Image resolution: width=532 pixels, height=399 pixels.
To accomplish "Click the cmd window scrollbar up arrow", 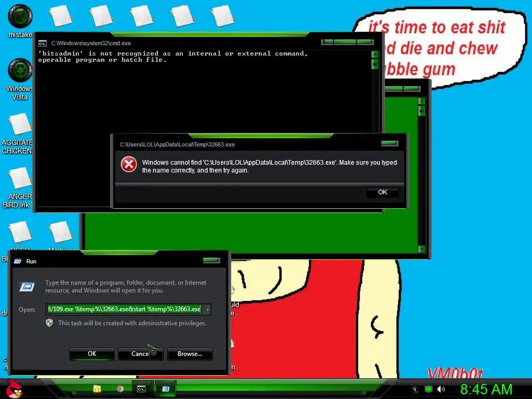I will (x=375, y=54).
